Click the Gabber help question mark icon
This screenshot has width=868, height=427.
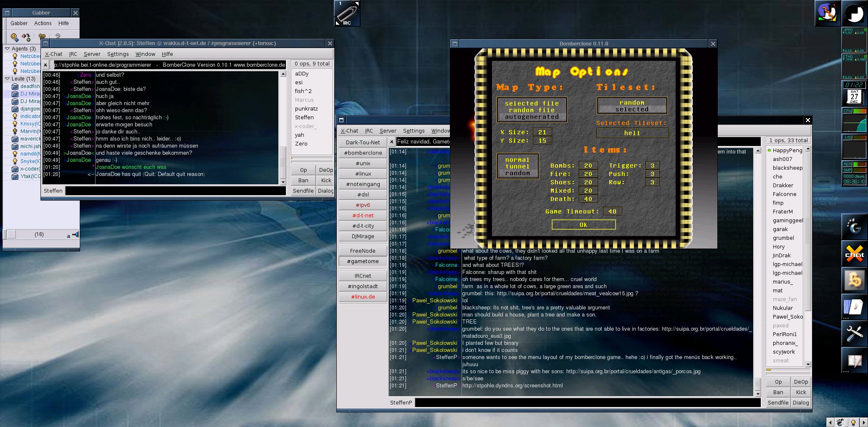58,36
